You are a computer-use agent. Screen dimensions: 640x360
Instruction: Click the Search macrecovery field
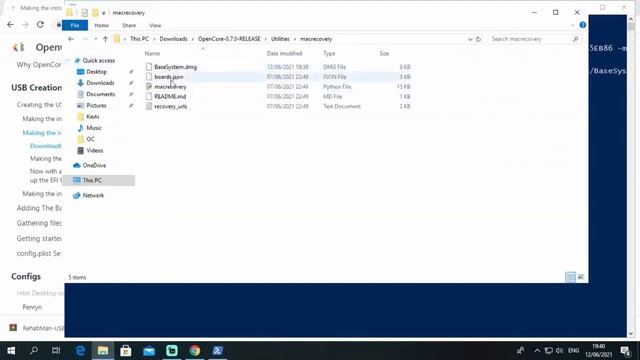(x=534, y=39)
